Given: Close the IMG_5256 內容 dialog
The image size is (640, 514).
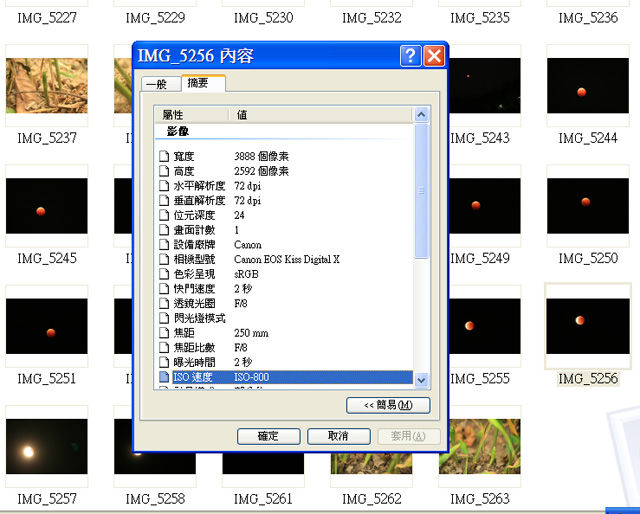Looking at the screenshot, I should click(x=434, y=56).
